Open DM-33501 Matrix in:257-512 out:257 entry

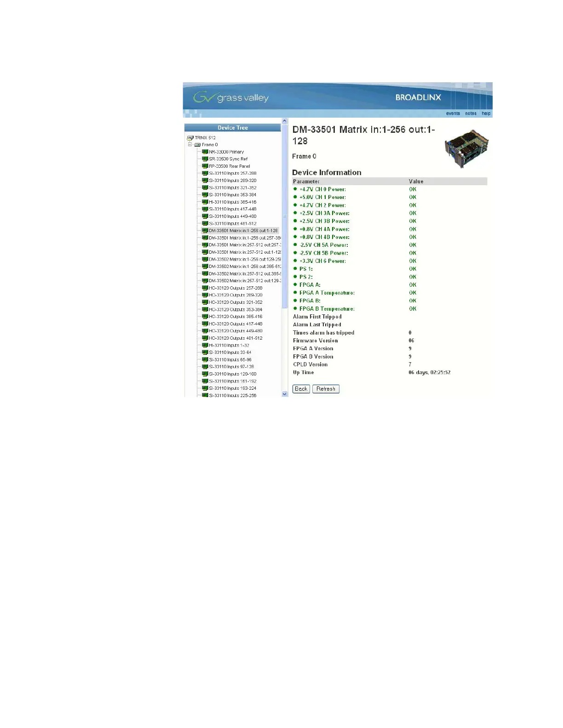245,245
